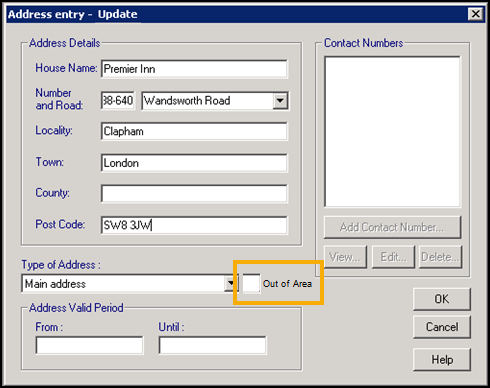Screen dimensions: 490x388
Task: Click the house number field
Action: pyautogui.click(x=118, y=100)
